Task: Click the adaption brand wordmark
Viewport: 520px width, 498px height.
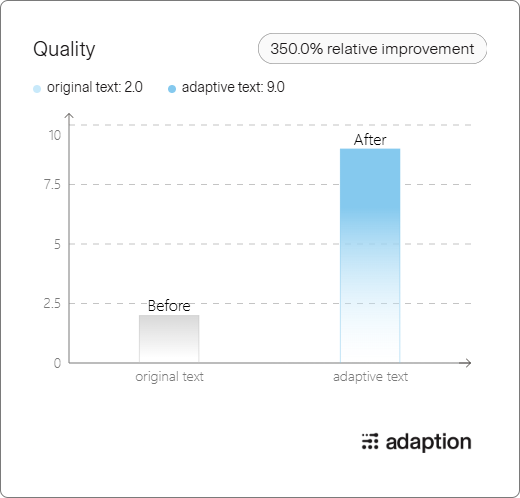Action: [x=428, y=442]
